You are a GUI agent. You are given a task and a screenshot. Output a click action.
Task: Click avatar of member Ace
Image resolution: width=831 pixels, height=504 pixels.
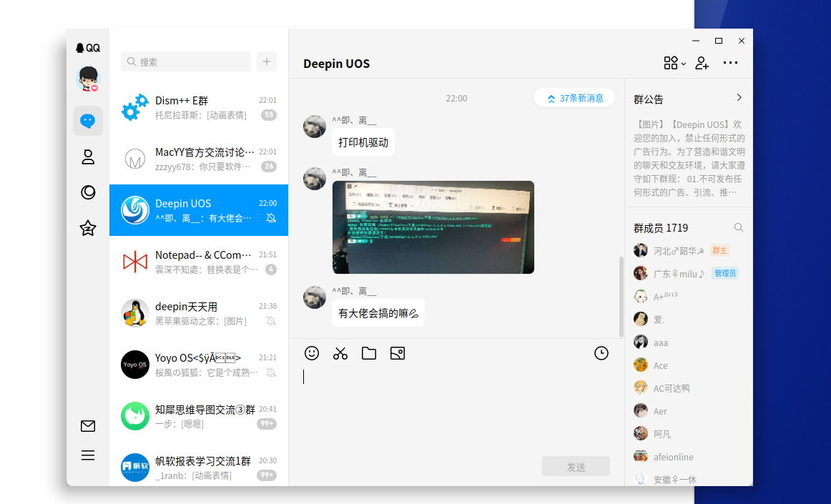641,365
